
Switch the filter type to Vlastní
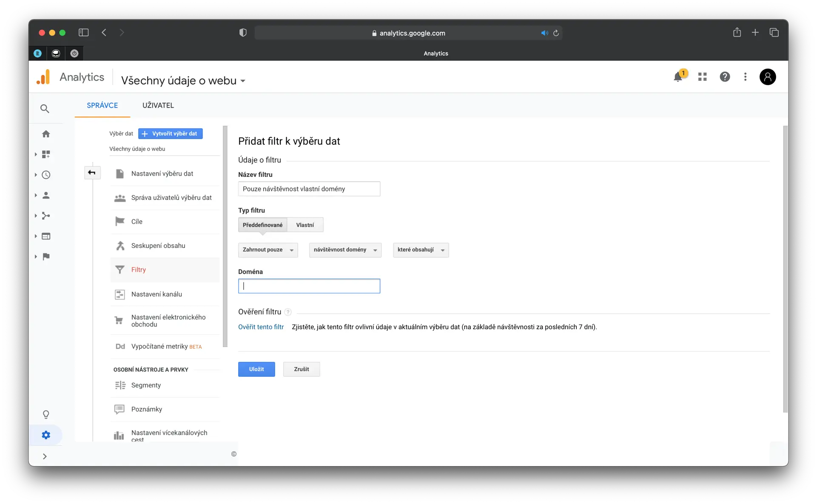(x=305, y=225)
